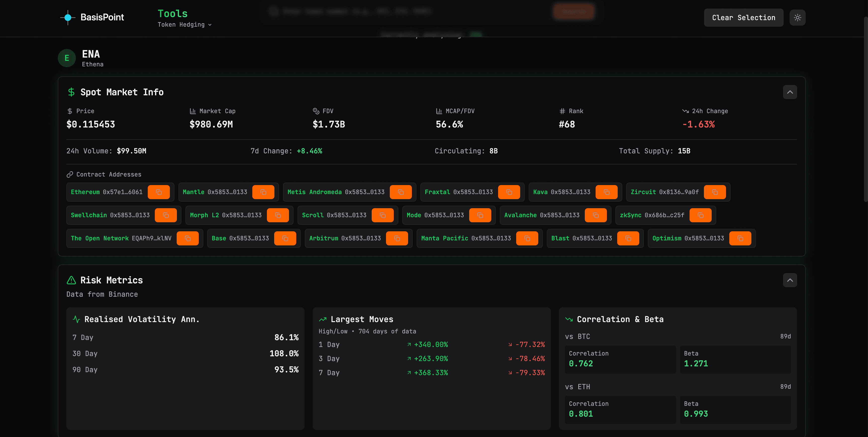Copy the zkSync contract address
Screen dimensions: 868x437
click(701, 215)
